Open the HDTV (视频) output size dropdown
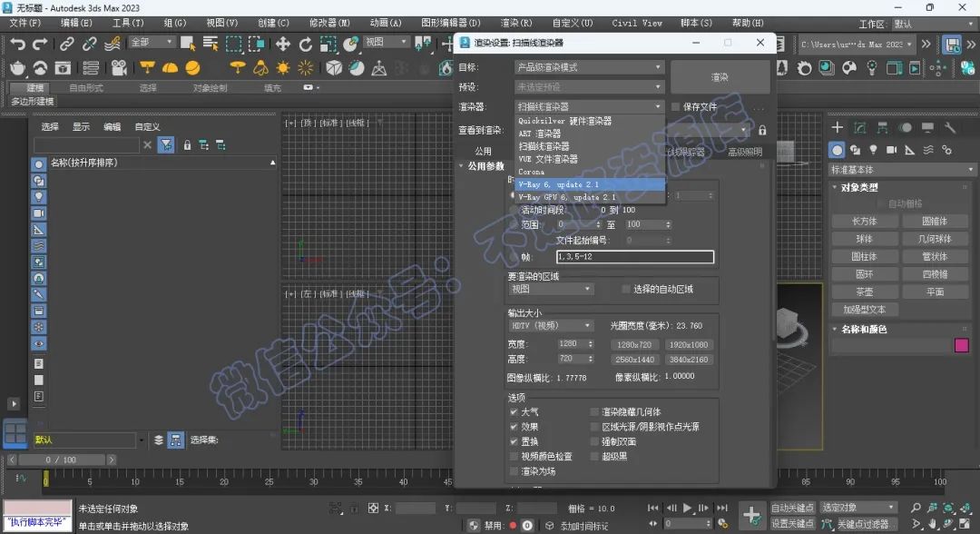The image size is (980, 534). point(551,326)
